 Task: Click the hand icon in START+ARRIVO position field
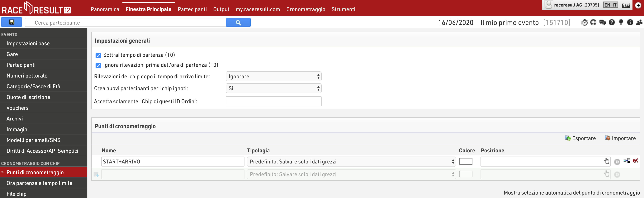[x=607, y=161]
